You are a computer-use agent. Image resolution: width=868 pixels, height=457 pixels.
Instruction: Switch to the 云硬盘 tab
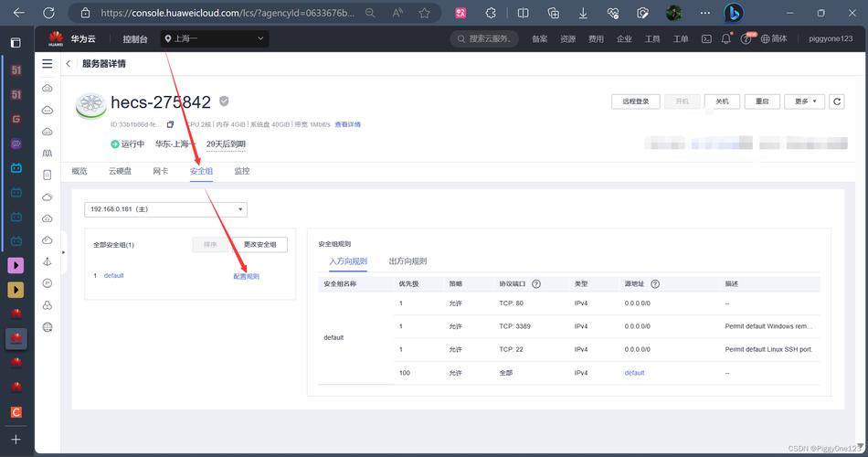[x=120, y=171]
